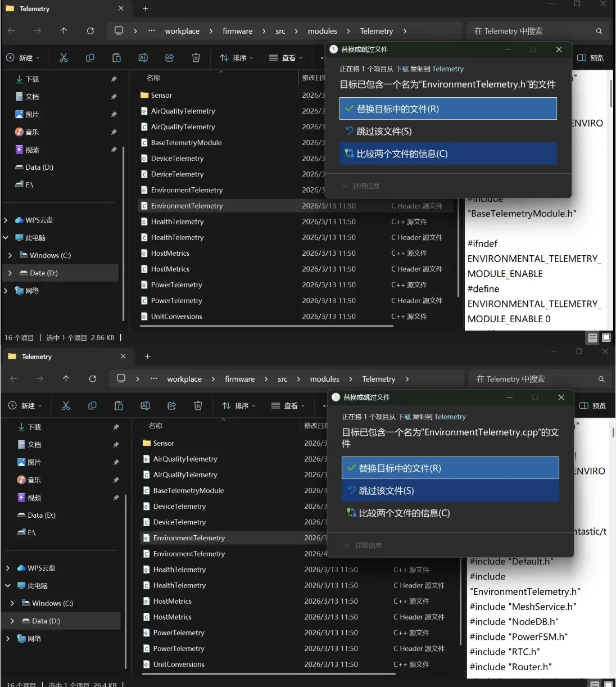Click 替换目标中的文件 in the EnvironmentTelemetry.cpp dialog
Image resolution: width=616 pixels, height=687 pixels.
tap(400, 468)
